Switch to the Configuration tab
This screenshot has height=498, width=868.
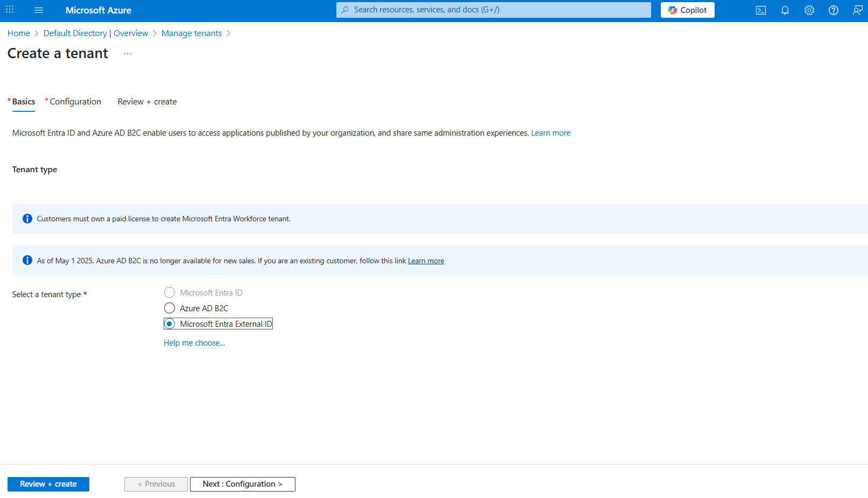75,102
